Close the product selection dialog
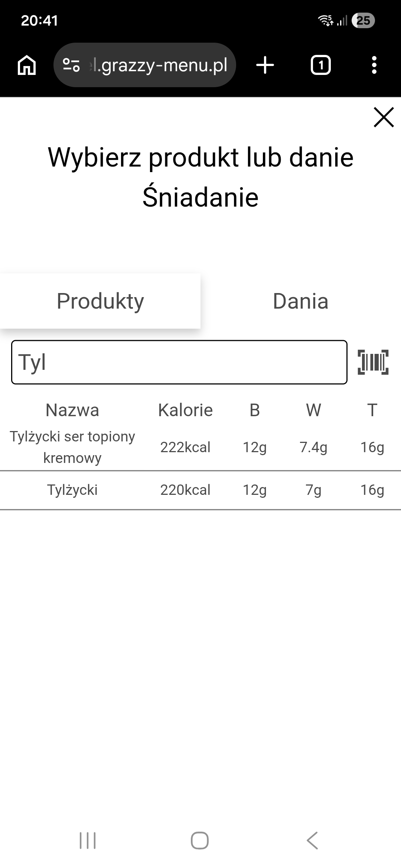This screenshot has height=868, width=401. pyautogui.click(x=383, y=117)
